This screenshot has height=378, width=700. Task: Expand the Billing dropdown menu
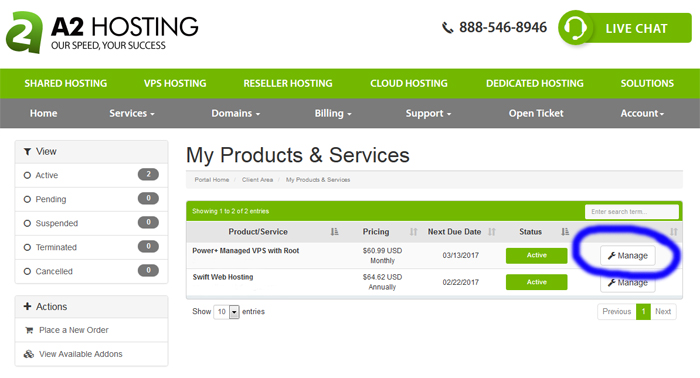[x=333, y=113]
